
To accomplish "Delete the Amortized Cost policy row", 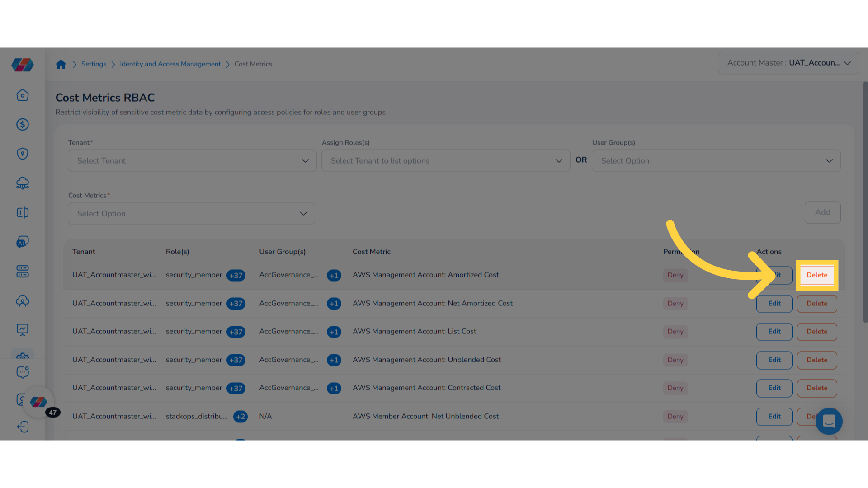I will click(x=817, y=275).
